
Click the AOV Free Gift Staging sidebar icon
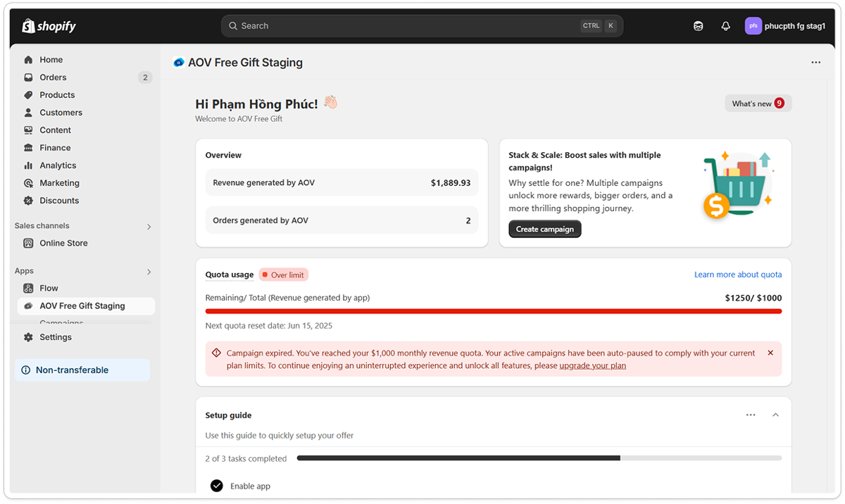28,306
